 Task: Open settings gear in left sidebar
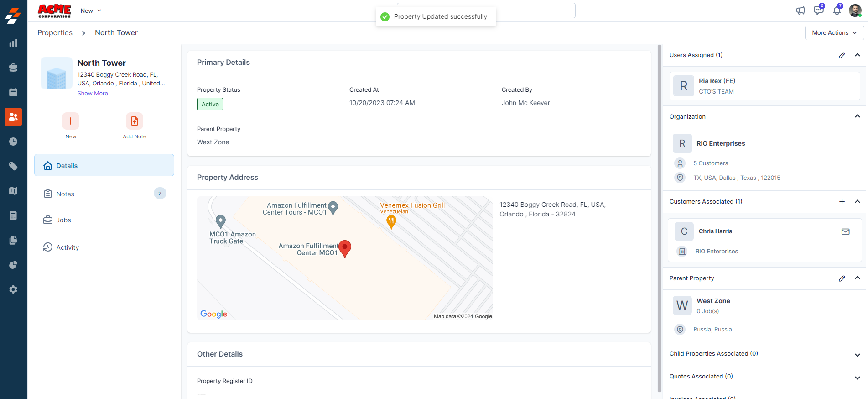point(13,289)
